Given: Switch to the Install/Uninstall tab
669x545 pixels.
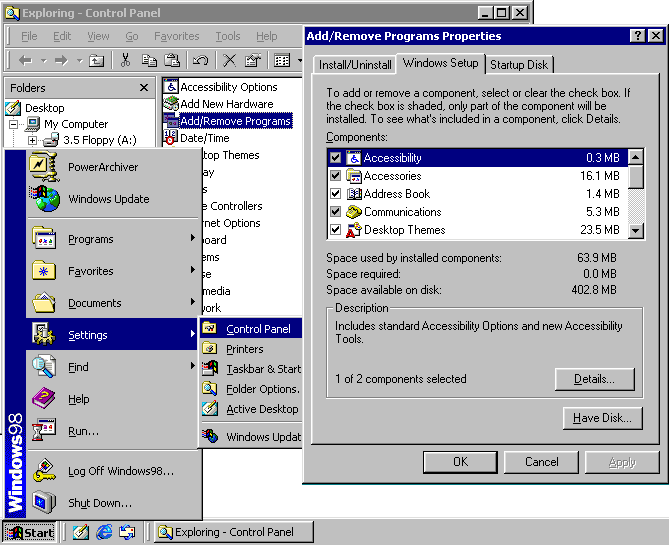Looking at the screenshot, I should coord(355,65).
